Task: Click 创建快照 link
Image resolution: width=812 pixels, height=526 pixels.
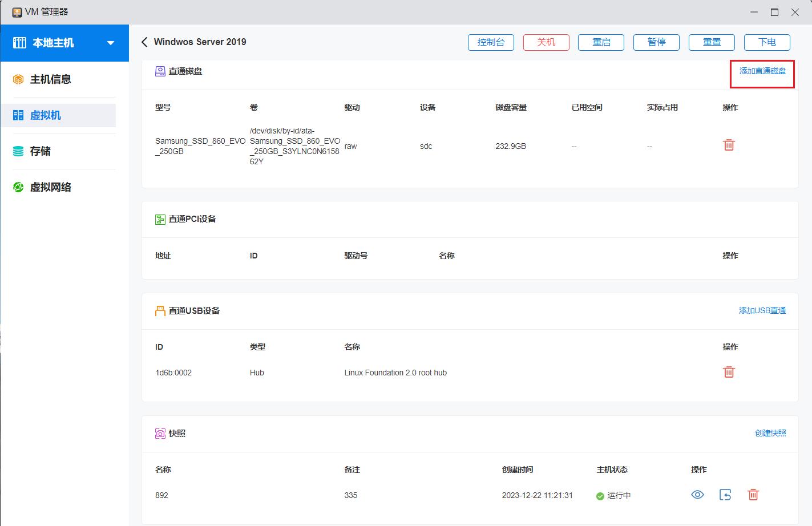Action: [x=770, y=433]
